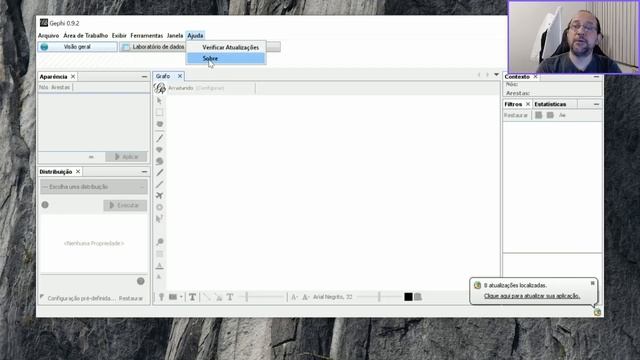Click the Aplicar button
Viewport: 640px width, 360px height.
coord(126,157)
